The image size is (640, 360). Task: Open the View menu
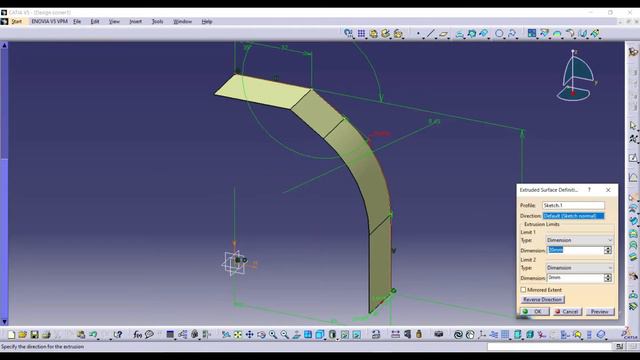pos(114,21)
